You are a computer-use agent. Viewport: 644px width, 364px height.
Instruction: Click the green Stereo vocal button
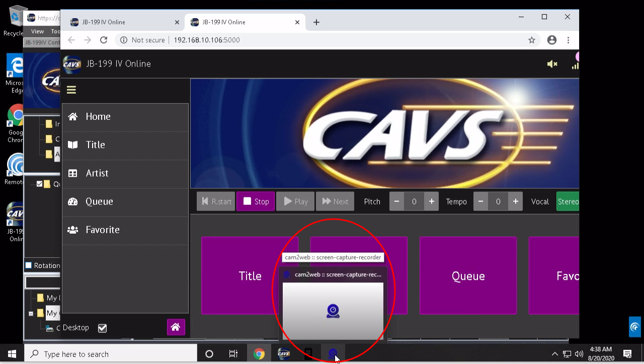(568, 201)
